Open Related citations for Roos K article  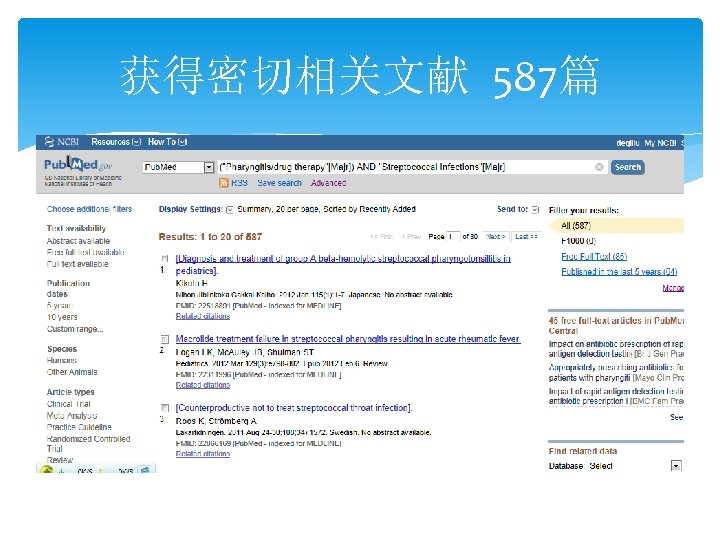202,454
